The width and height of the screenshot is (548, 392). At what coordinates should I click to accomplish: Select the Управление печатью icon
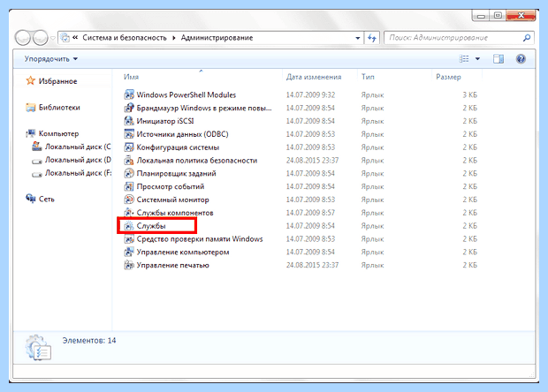pos(129,265)
